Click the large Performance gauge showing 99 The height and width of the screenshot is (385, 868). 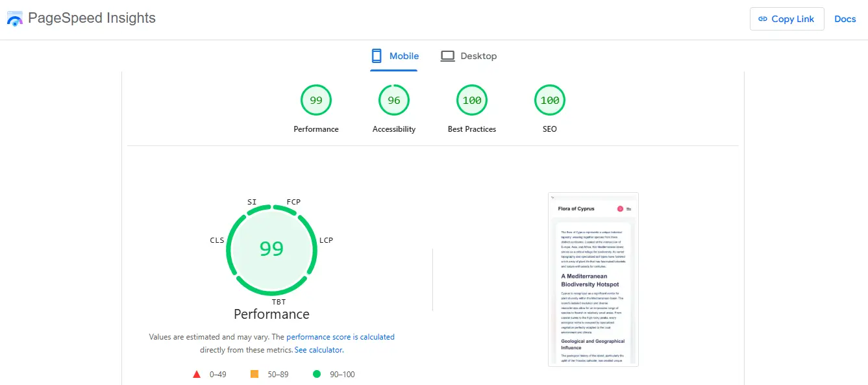coord(271,249)
